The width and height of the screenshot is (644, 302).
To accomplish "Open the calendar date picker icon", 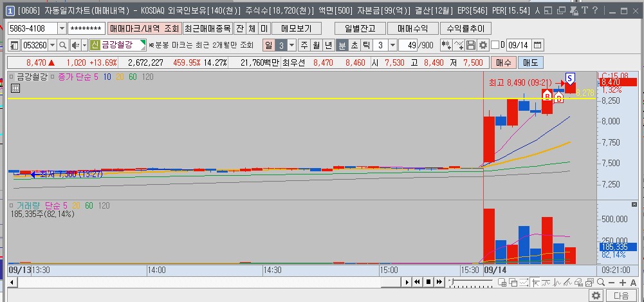I will 538,45.
